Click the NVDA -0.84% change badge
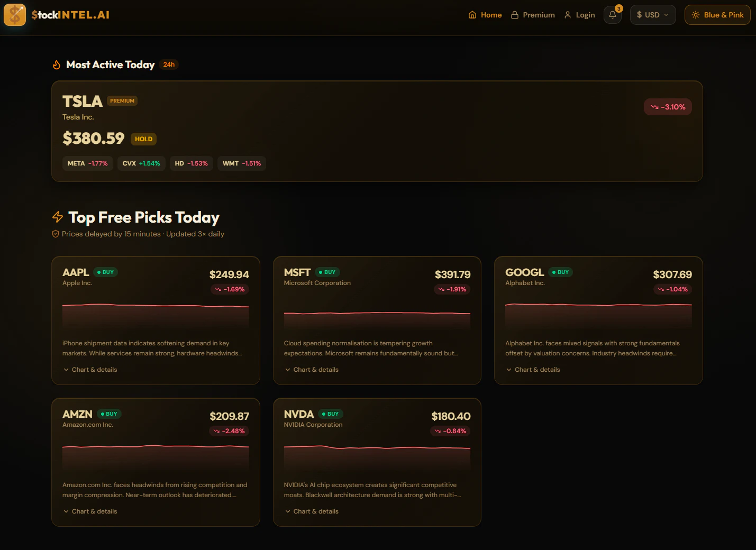This screenshot has height=550, width=756. pyautogui.click(x=451, y=431)
